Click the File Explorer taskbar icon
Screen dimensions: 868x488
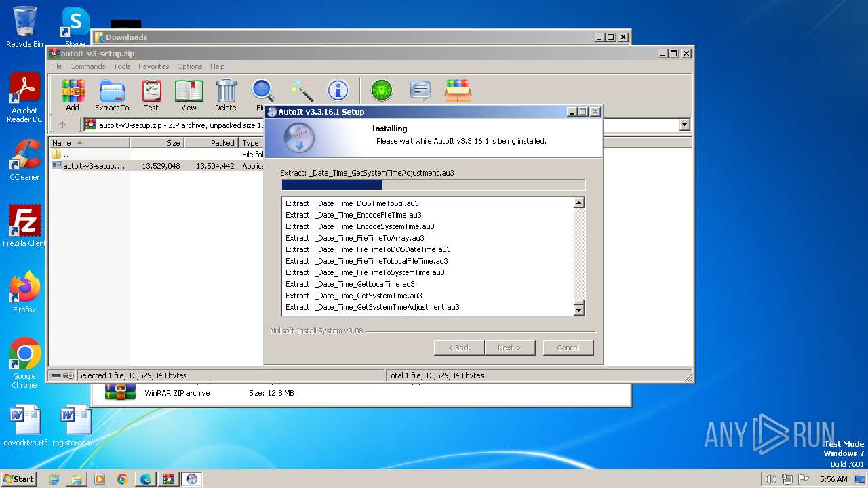point(77,479)
